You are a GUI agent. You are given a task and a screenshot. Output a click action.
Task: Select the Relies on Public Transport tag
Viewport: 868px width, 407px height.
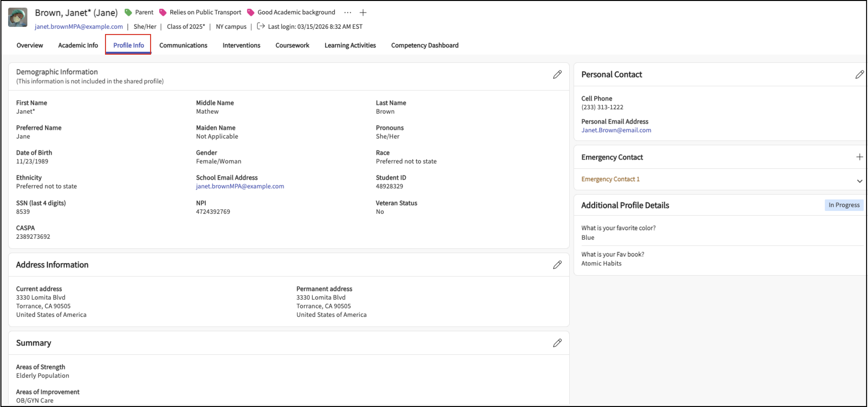(x=205, y=12)
